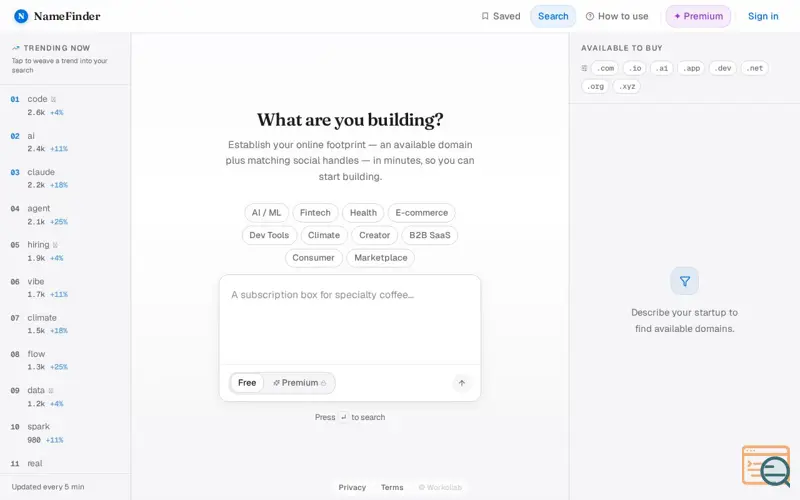Open the Premium upgrade button in header

[698, 16]
